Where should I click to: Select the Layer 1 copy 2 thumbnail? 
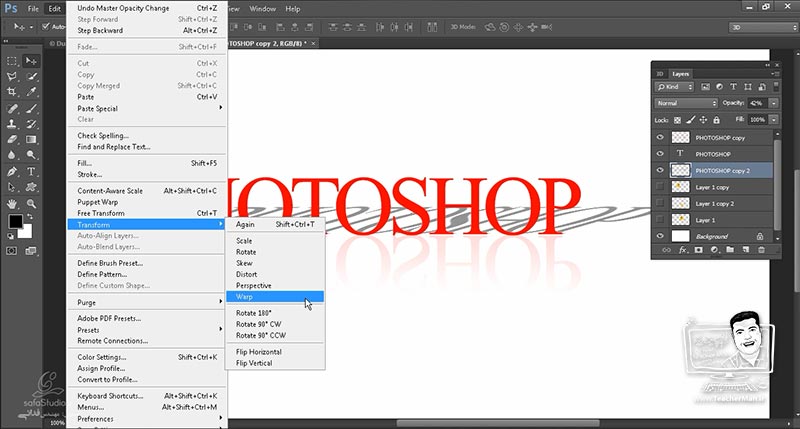(x=680, y=203)
